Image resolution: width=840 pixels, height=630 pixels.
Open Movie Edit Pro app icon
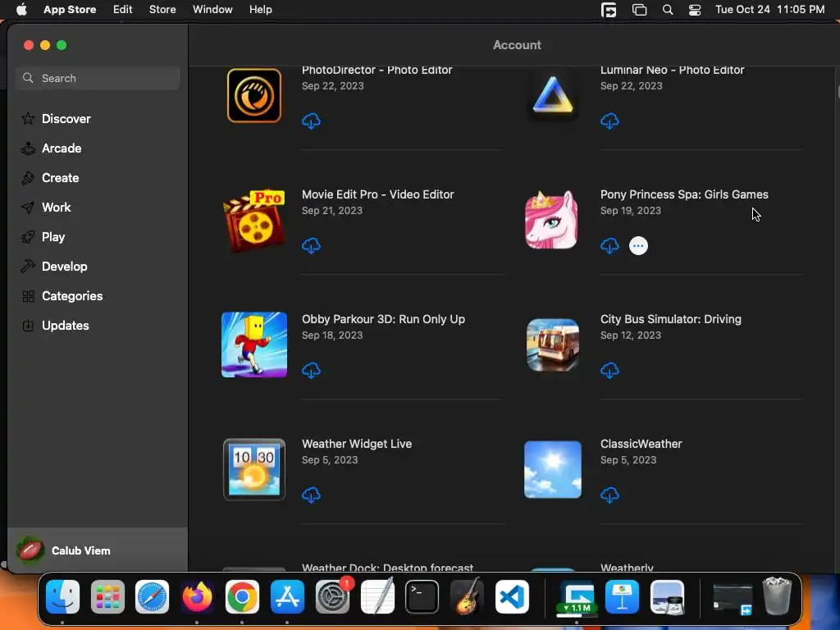(254, 220)
